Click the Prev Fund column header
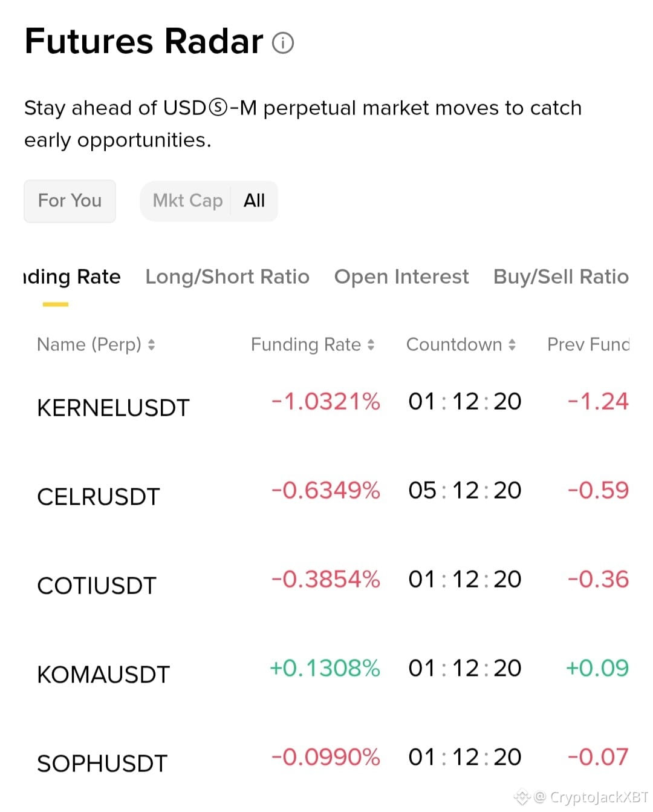This screenshot has height=812, width=653. [588, 345]
